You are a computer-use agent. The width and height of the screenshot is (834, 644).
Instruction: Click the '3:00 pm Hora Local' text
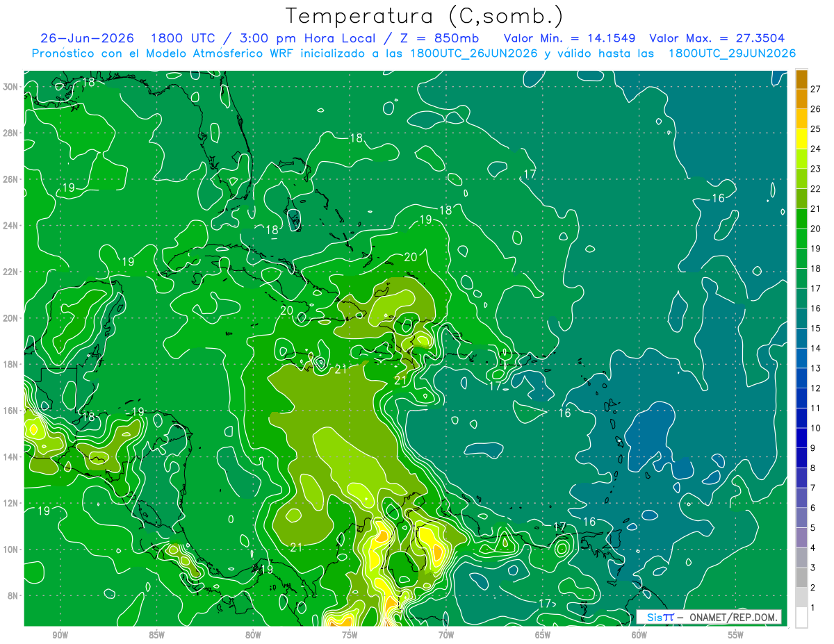pos(307,38)
